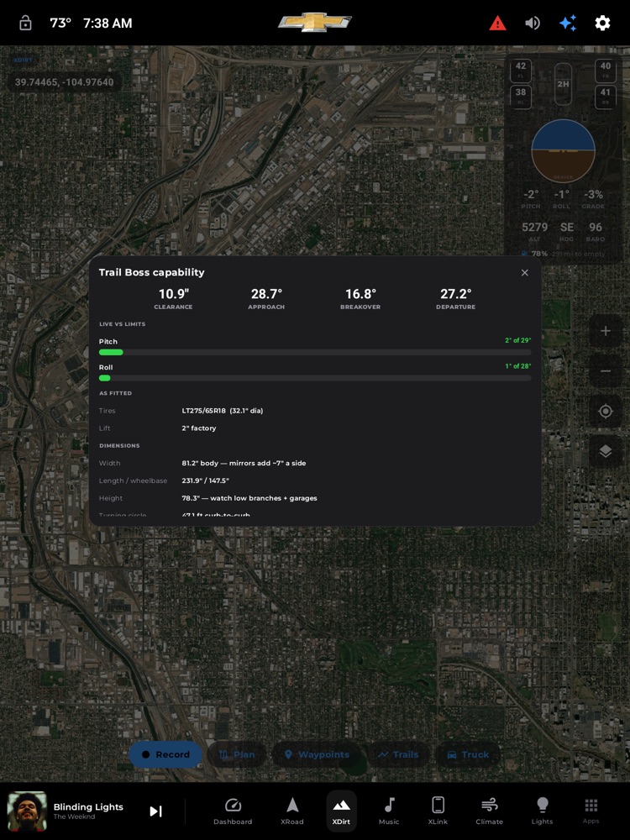
Task: Tap the 1° of 28° roll reading
Action: pos(518,366)
